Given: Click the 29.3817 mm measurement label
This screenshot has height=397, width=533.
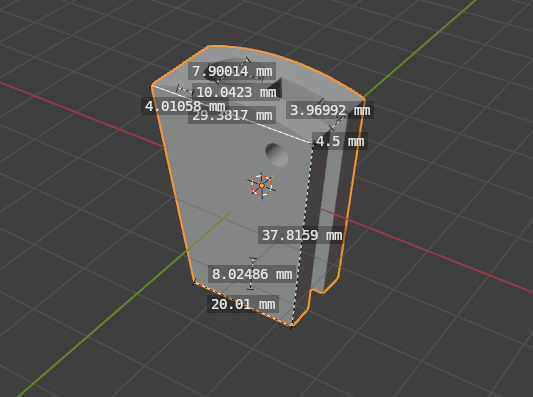Looking at the screenshot, I should tap(232, 116).
